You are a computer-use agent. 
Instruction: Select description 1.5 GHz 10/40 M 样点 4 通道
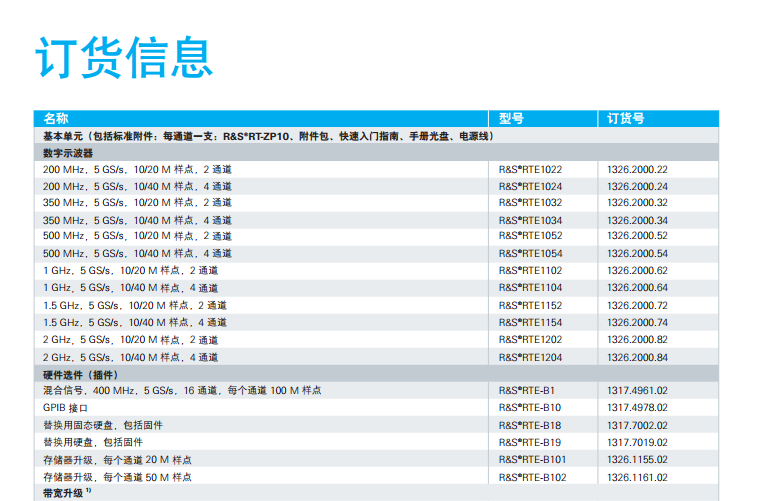coord(135,323)
